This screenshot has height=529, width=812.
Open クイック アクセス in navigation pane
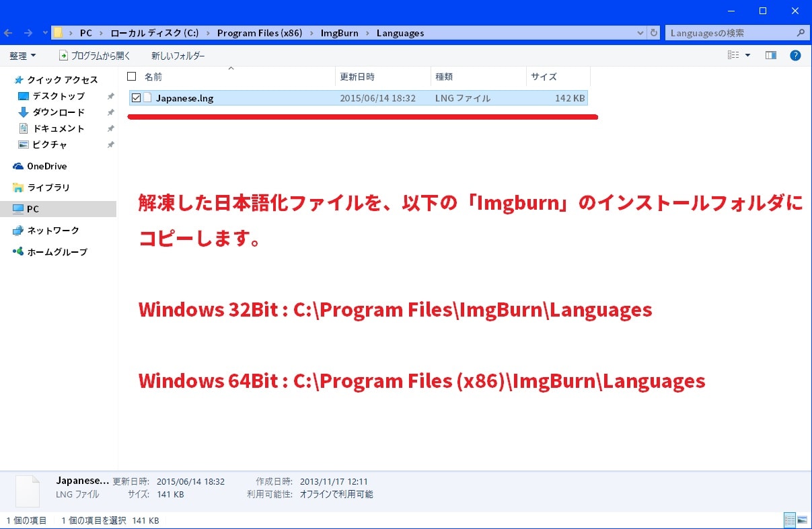(x=62, y=80)
